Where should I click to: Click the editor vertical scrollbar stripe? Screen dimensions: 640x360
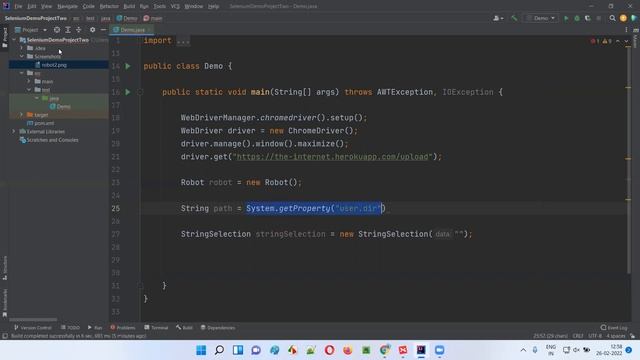[628, 160]
